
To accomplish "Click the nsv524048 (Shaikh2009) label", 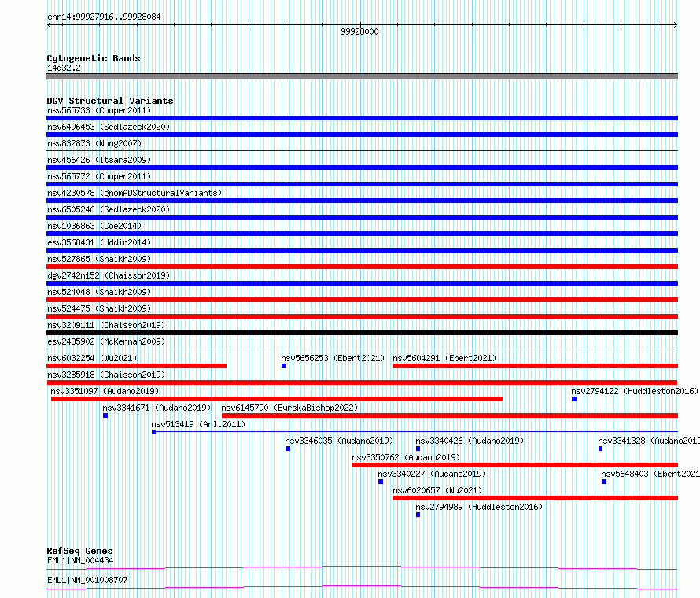I will point(99,292).
